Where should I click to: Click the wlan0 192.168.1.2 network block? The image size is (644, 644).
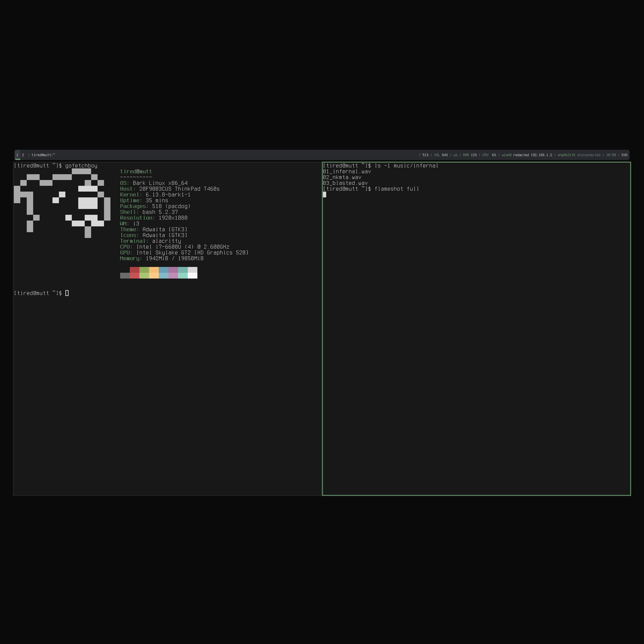tap(527, 155)
